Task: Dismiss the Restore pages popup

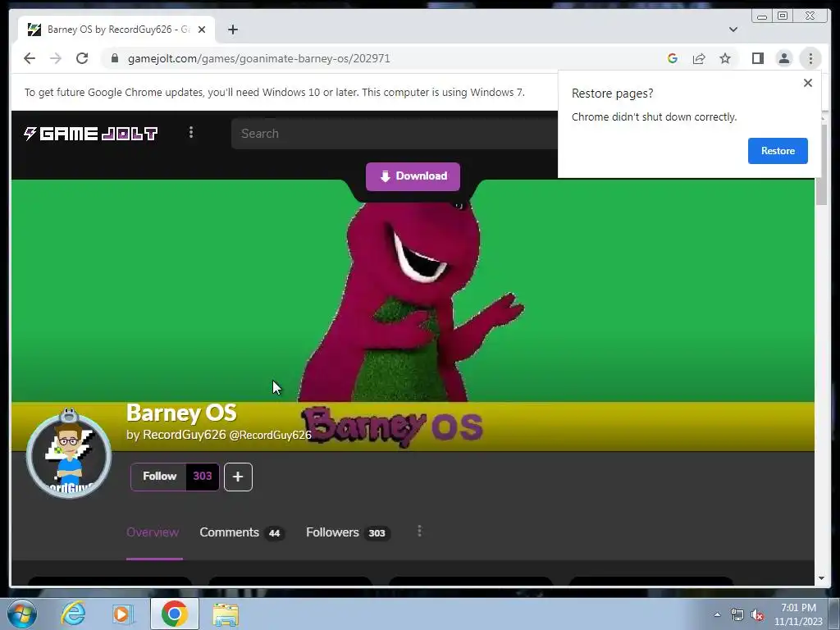Action: point(808,83)
